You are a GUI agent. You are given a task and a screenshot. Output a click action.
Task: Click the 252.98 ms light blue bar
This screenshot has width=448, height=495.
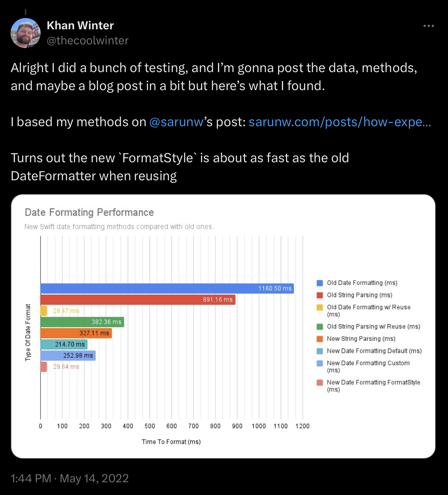68,355
